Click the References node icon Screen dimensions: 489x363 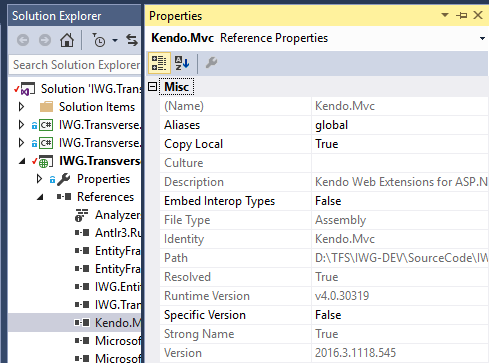(x=64, y=197)
